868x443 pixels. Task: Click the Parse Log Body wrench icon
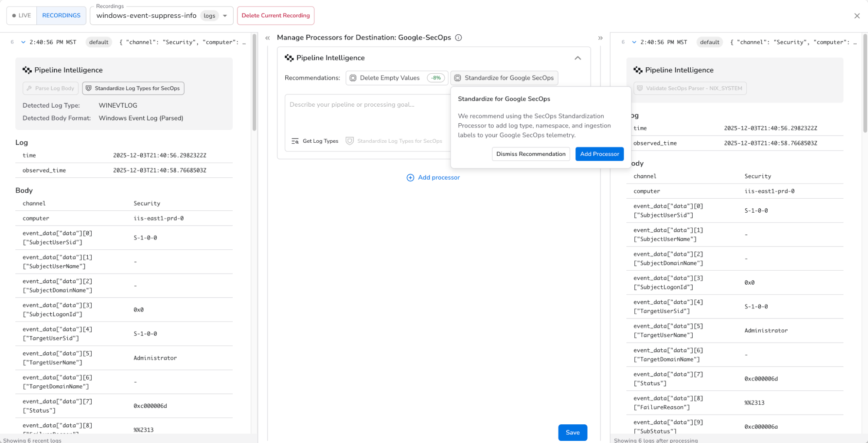coord(29,88)
